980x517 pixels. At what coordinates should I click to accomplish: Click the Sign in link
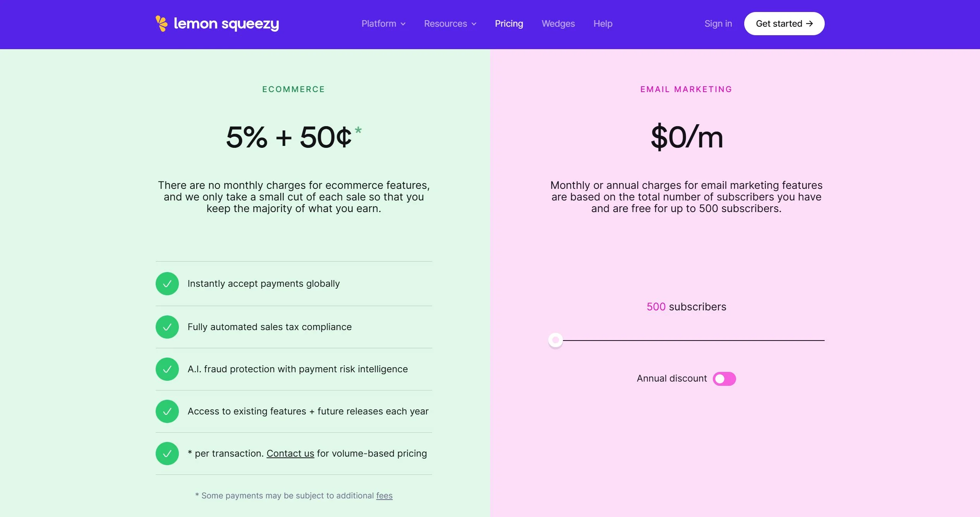[x=718, y=24]
